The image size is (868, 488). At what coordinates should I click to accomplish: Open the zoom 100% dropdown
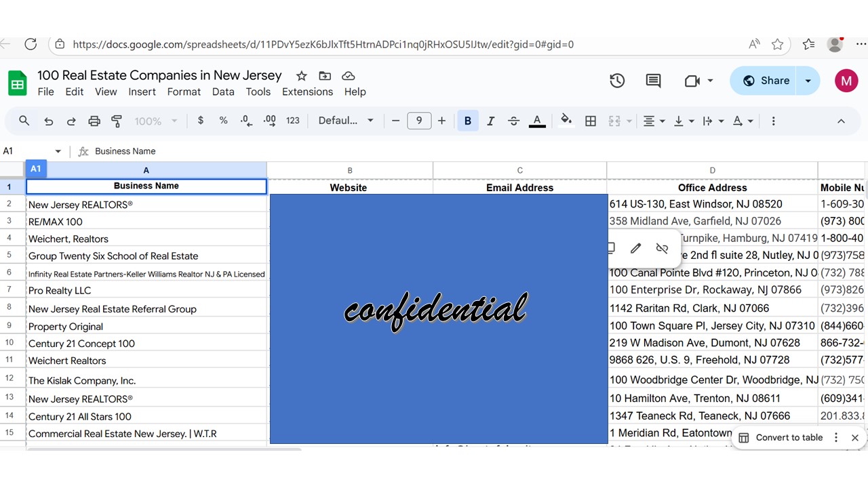click(x=155, y=121)
